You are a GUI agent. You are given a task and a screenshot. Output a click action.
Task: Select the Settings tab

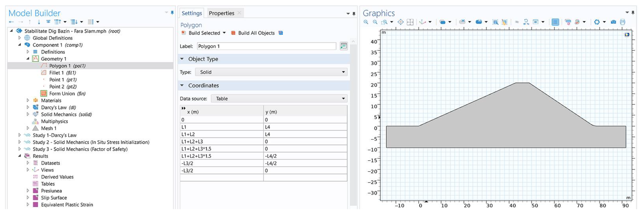click(192, 13)
